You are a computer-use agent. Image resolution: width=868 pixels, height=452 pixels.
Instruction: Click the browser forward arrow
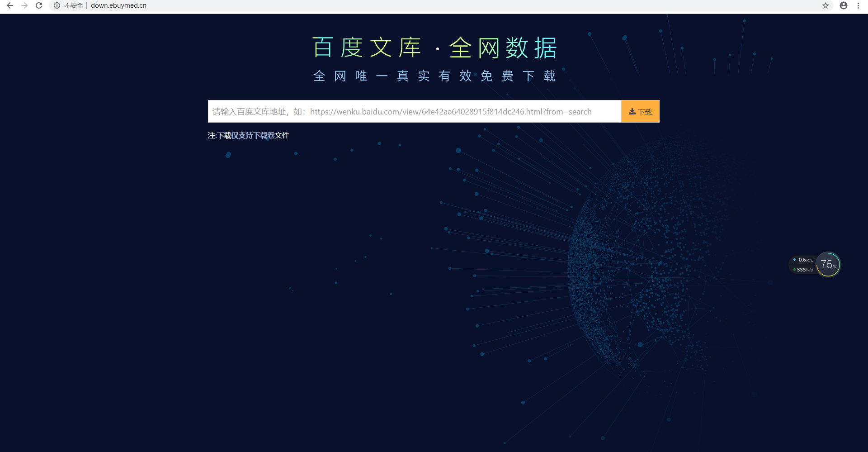click(x=24, y=5)
